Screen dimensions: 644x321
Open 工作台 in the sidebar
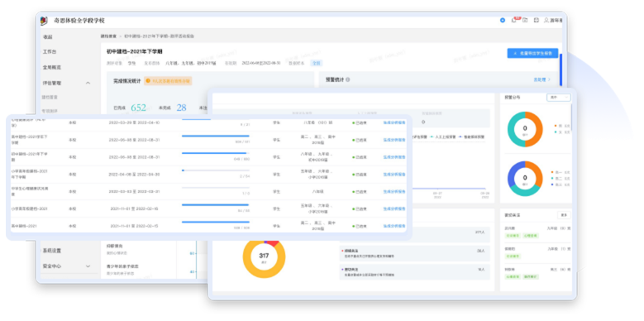click(x=50, y=52)
